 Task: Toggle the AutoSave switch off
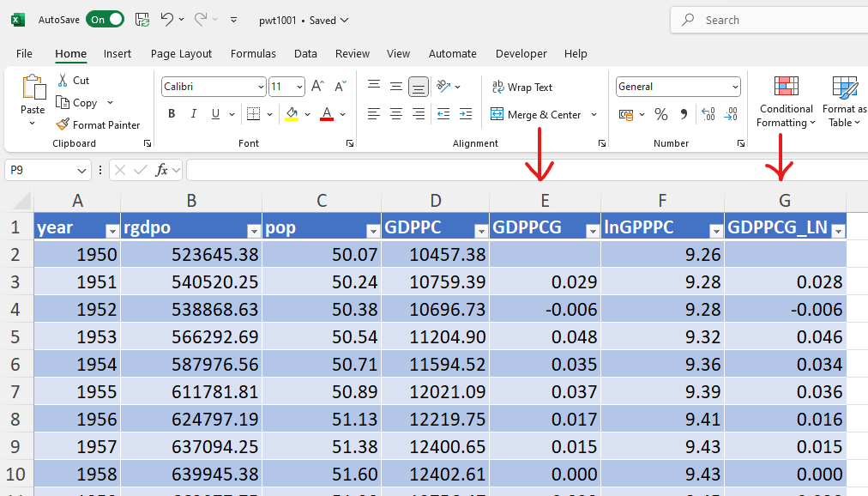pos(105,19)
